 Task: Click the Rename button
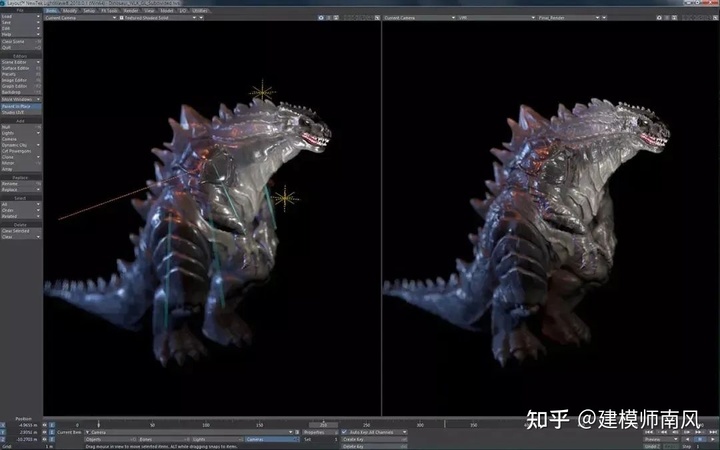21,184
